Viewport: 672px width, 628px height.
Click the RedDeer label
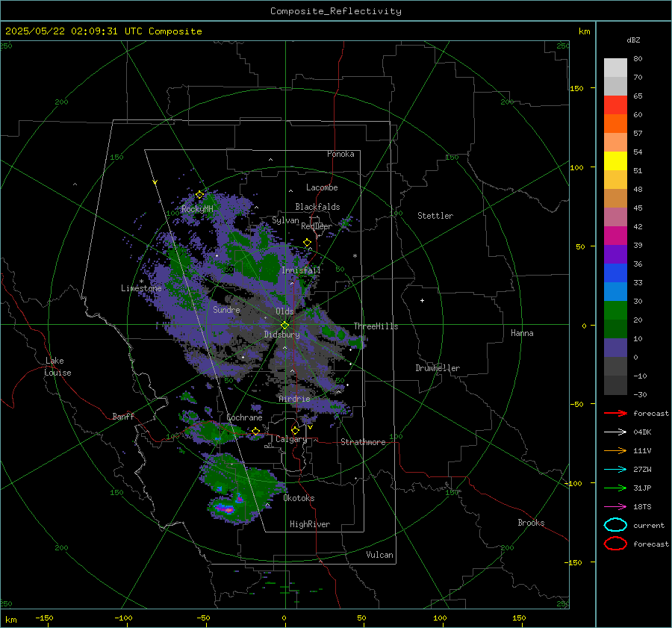(317, 226)
